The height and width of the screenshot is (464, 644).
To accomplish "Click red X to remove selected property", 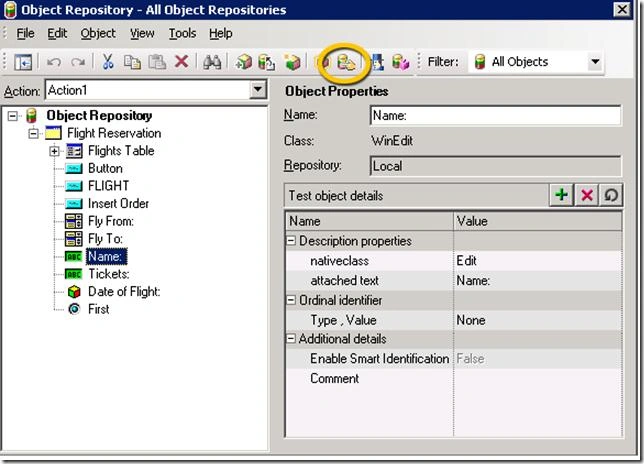I will tap(587, 195).
